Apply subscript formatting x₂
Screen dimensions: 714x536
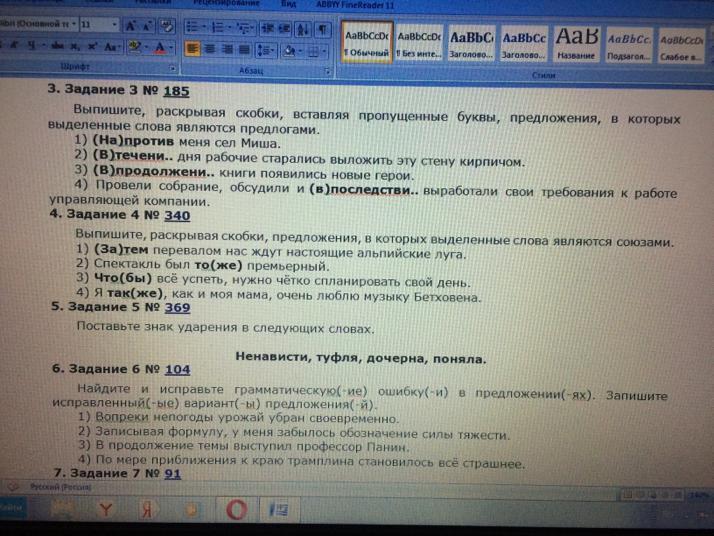click(x=75, y=46)
